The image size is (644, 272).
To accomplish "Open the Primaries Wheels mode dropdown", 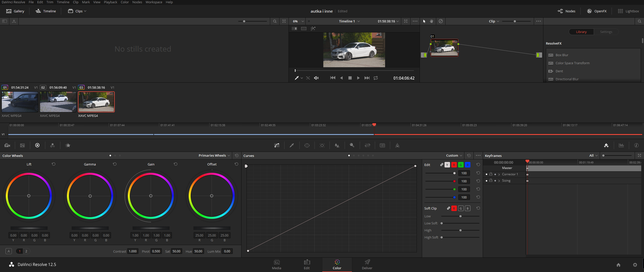I will [214, 156].
